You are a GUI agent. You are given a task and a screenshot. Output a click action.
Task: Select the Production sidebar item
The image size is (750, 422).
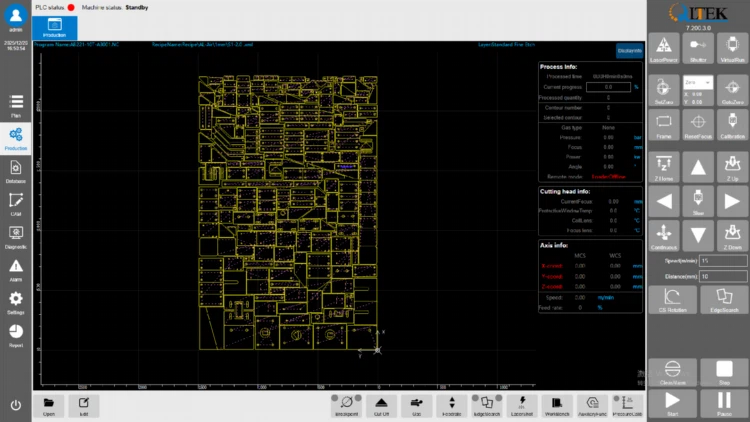(16, 138)
